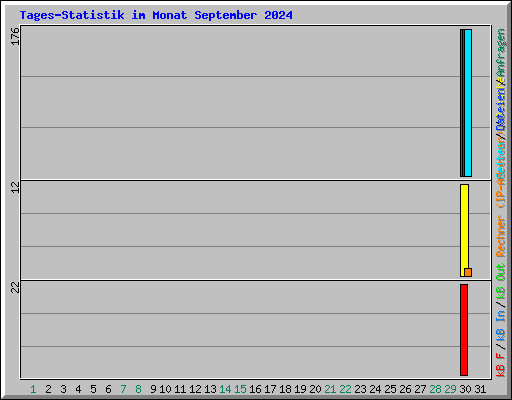Click the chart title Tages-Statistik im Monat September 2024

156,15
